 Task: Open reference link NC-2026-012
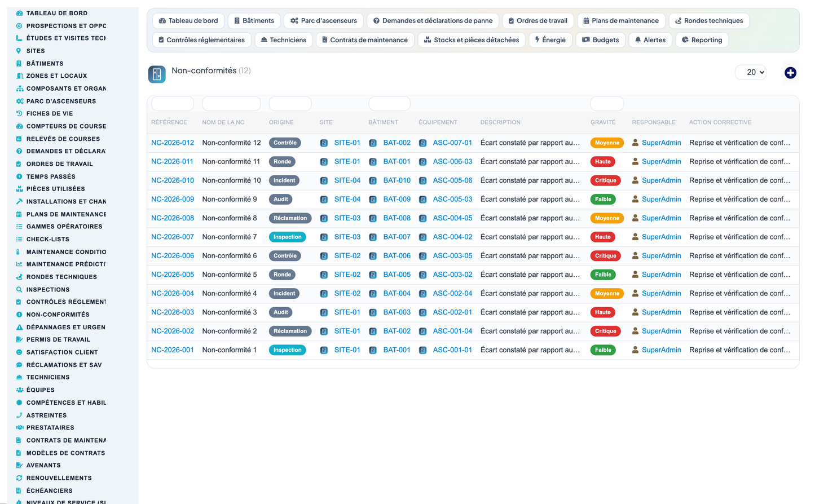173,143
